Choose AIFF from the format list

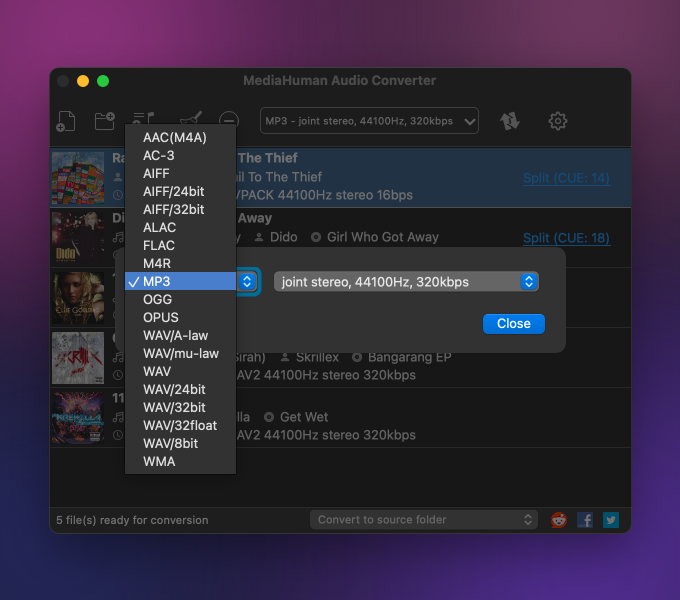180,173
